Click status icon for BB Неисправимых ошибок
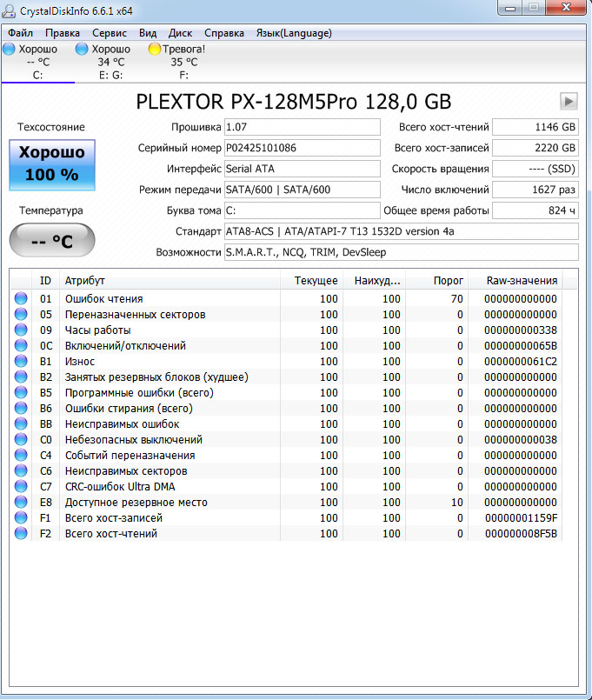The width and height of the screenshot is (592, 700). tap(21, 423)
